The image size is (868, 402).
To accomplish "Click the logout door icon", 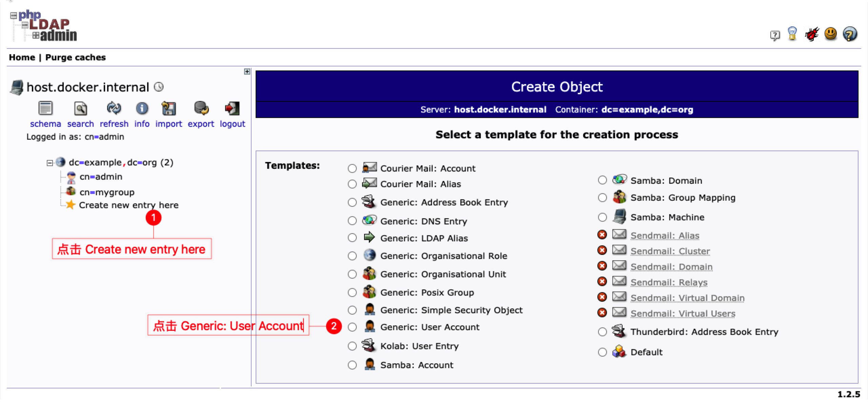I will coord(232,108).
